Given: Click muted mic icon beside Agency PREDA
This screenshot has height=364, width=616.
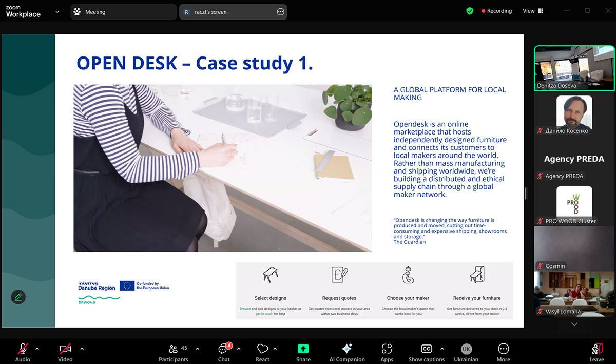Looking at the screenshot, I should (x=540, y=176).
